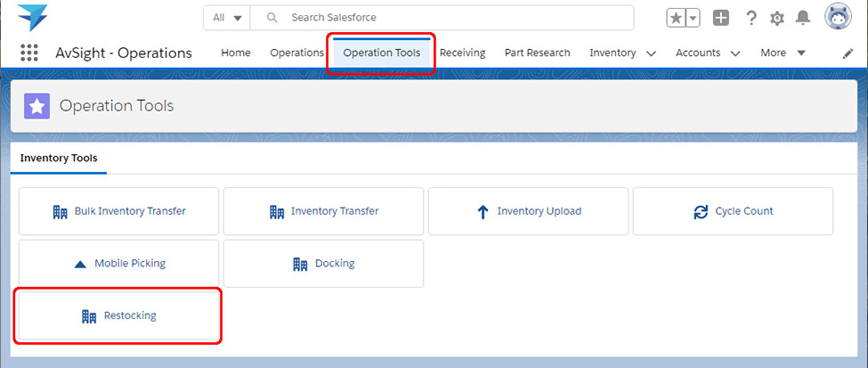
Task: Open the Receiving tab
Action: tap(462, 53)
